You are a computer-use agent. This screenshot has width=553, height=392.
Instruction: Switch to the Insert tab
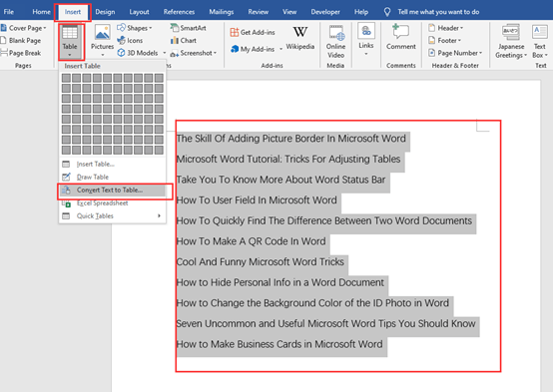[73, 12]
